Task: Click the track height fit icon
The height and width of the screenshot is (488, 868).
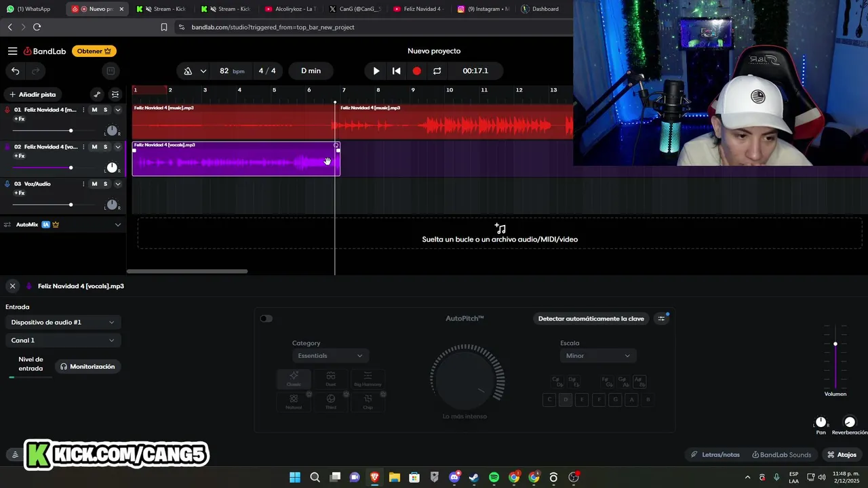Action: click(x=115, y=94)
